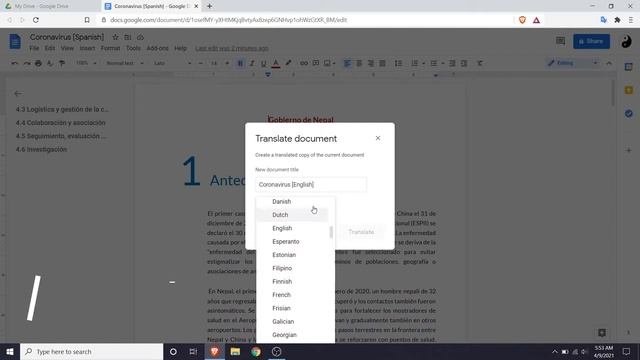Image resolution: width=640 pixels, height=360 pixels.
Task: Open the Editing mode dropdown
Action: point(572,63)
